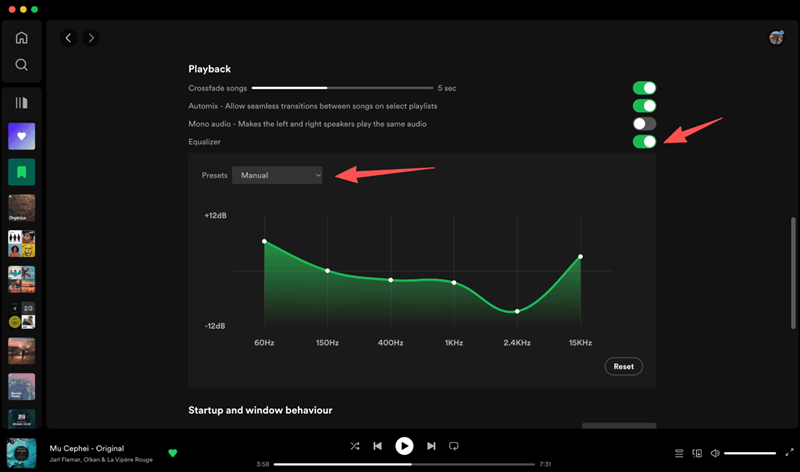
Task: Open the four-faces collage playlist thumbnail
Action: point(21,243)
